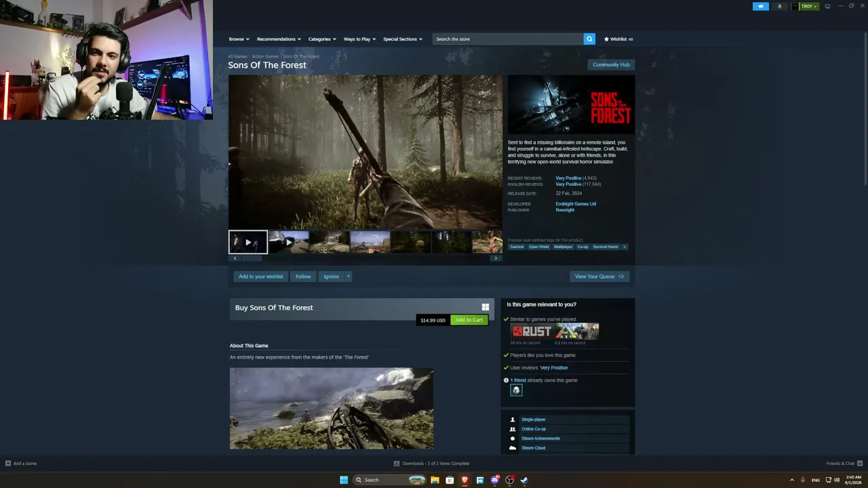Open Endnight Games Ltd developer page

pos(576,204)
